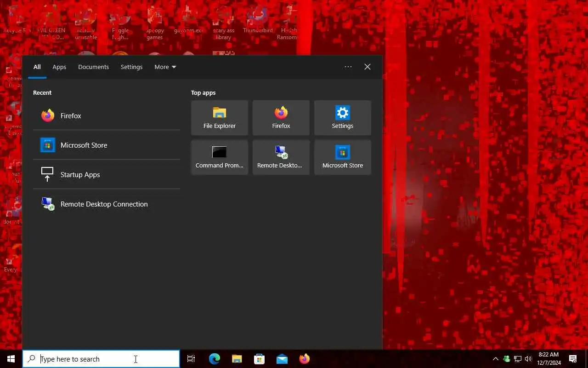Image resolution: width=588 pixels, height=368 pixels.
Task: Open the search panel options ellipsis
Action: [x=348, y=67]
